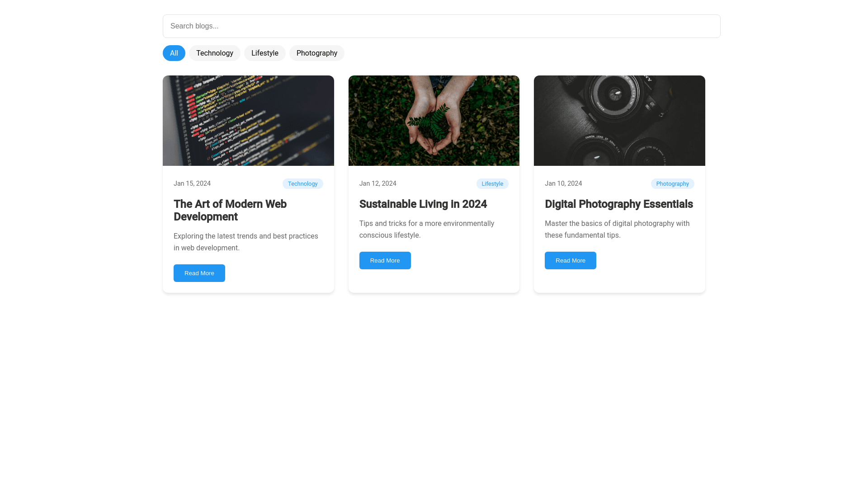Click the Jan 10, 2024 date label
This screenshot has height=488, width=868.
[x=563, y=183]
